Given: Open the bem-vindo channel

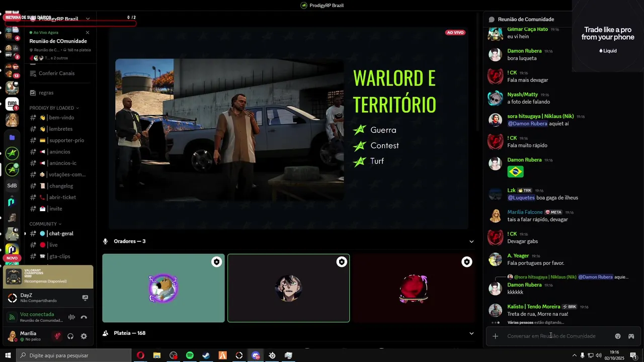Looking at the screenshot, I should click(x=60, y=118).
